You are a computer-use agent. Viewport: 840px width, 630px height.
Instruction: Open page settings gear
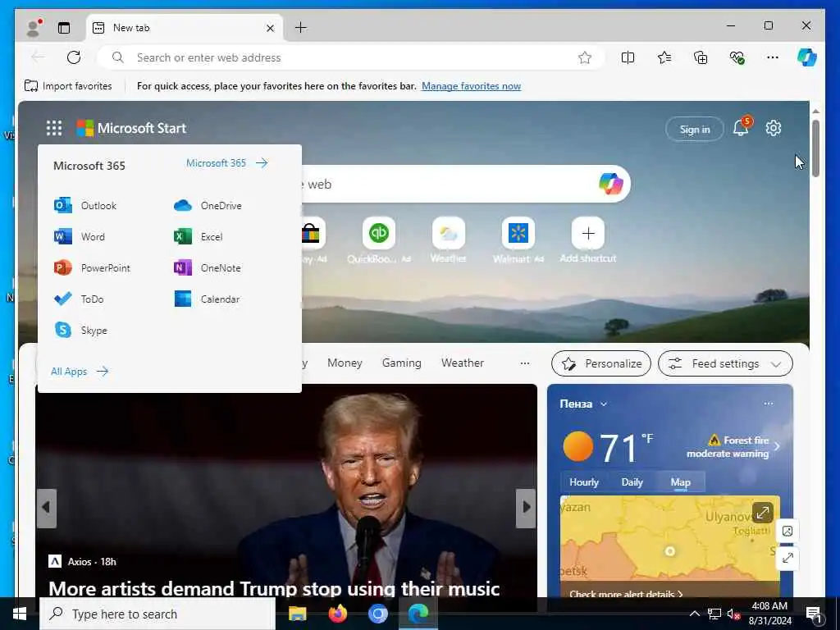click(773, 128)
